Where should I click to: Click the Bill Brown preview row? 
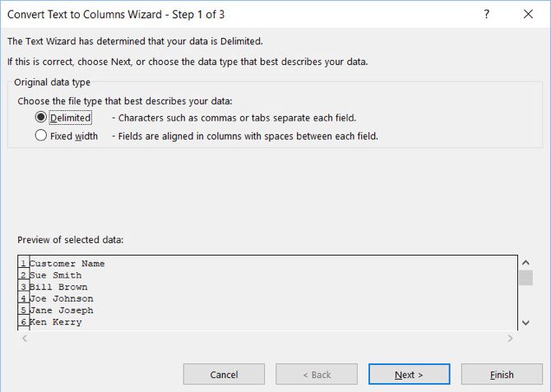(58, 288)
